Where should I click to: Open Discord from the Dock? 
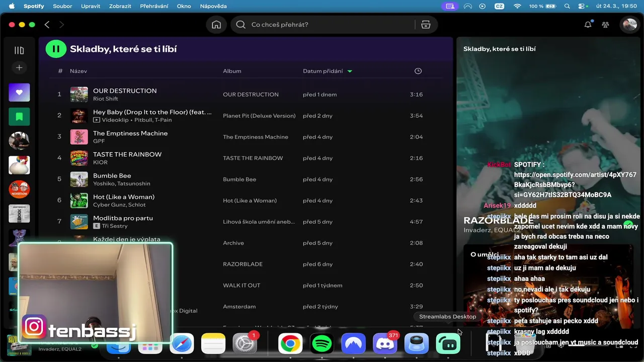(385, 344)
